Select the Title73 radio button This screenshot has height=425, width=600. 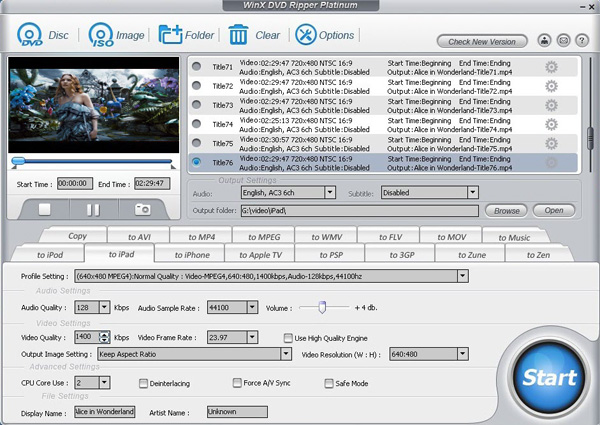[x=196, y=105]
